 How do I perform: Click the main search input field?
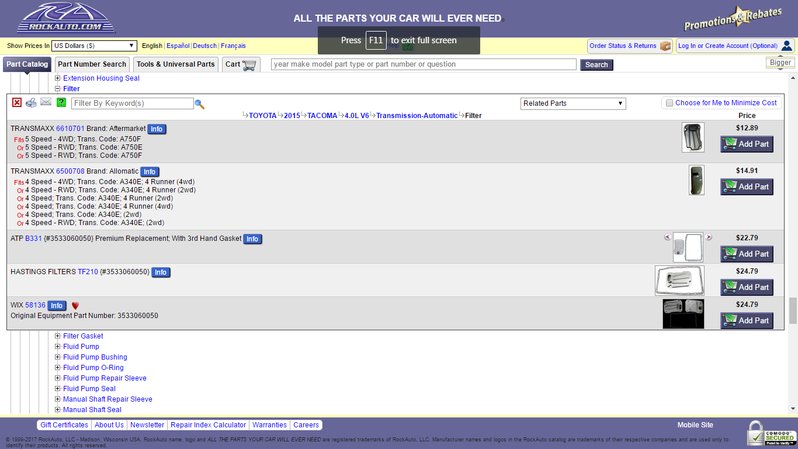423,64
